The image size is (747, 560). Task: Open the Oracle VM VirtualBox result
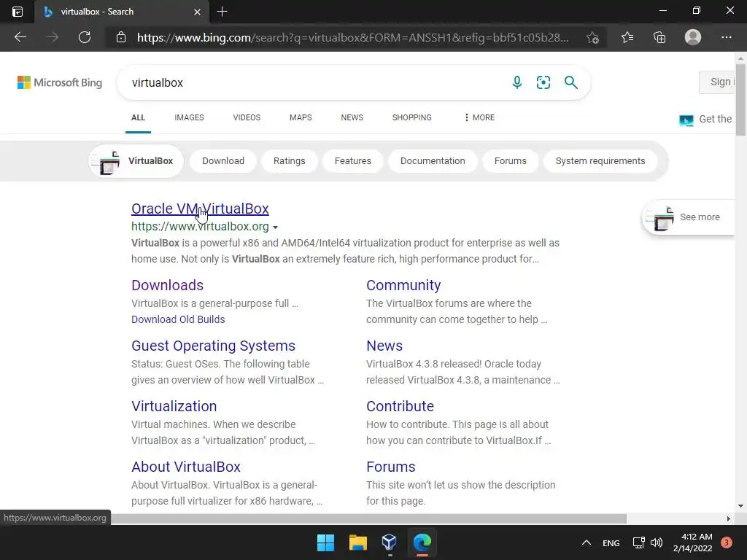(200, 209)
